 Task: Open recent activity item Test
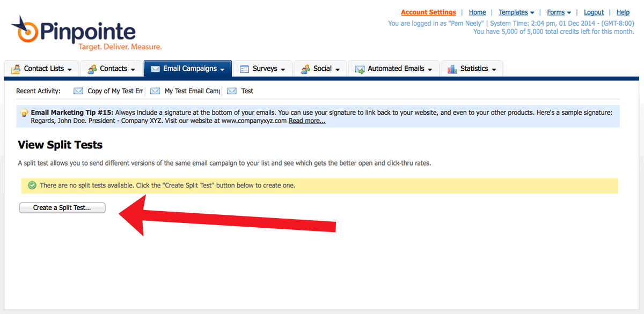tap(247, 91)
